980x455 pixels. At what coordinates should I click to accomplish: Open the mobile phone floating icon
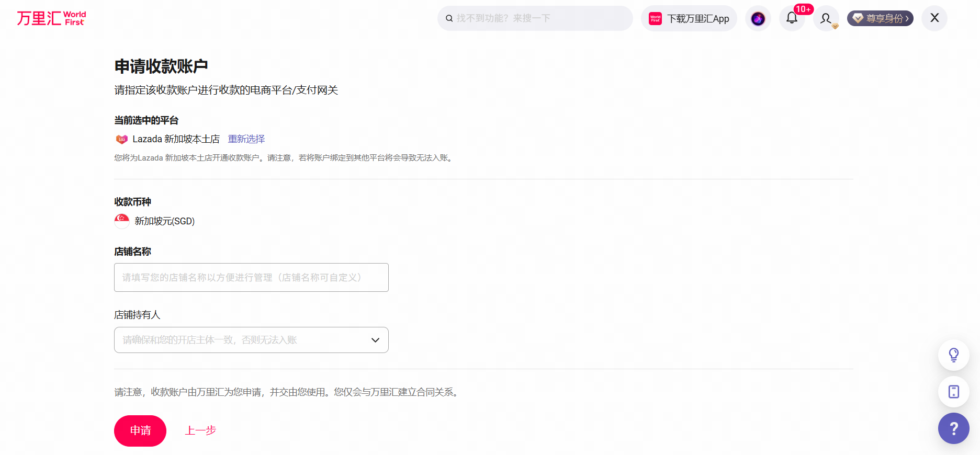pyautogui.click(x=954, y=392)
